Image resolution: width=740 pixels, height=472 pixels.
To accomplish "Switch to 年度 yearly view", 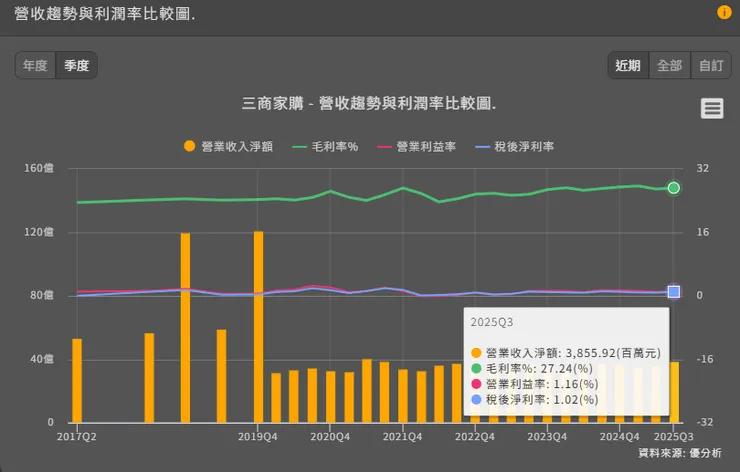I will pos(35,65).
